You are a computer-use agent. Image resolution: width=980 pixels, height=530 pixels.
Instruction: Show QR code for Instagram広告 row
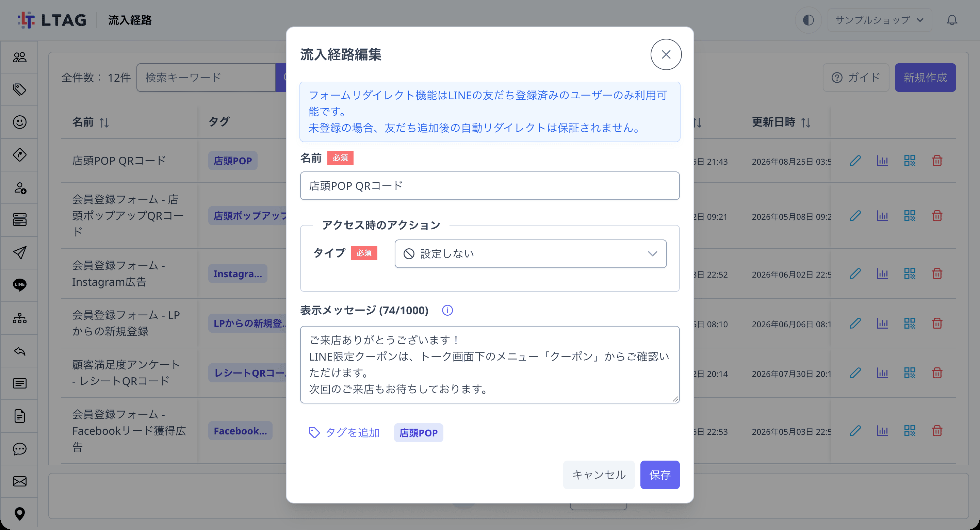(910, 274)
